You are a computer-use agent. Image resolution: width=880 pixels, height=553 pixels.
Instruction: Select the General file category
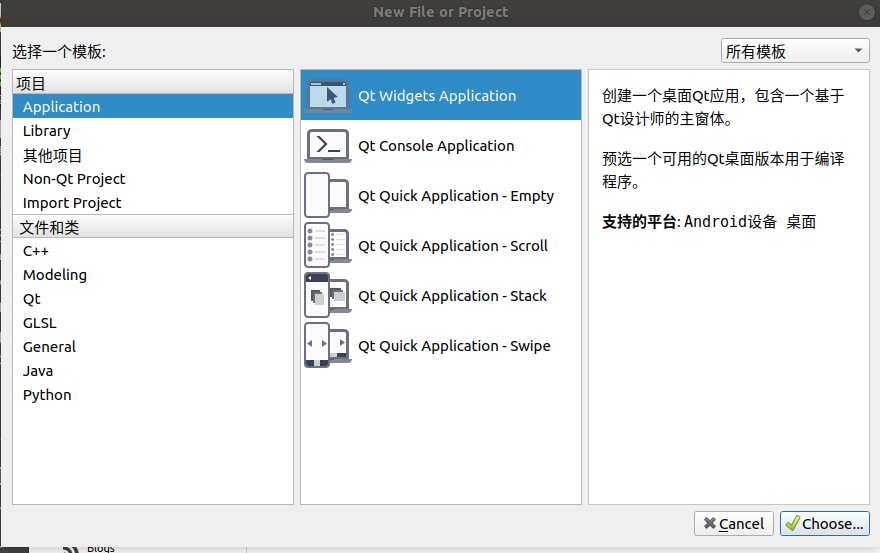pos(153,347)
